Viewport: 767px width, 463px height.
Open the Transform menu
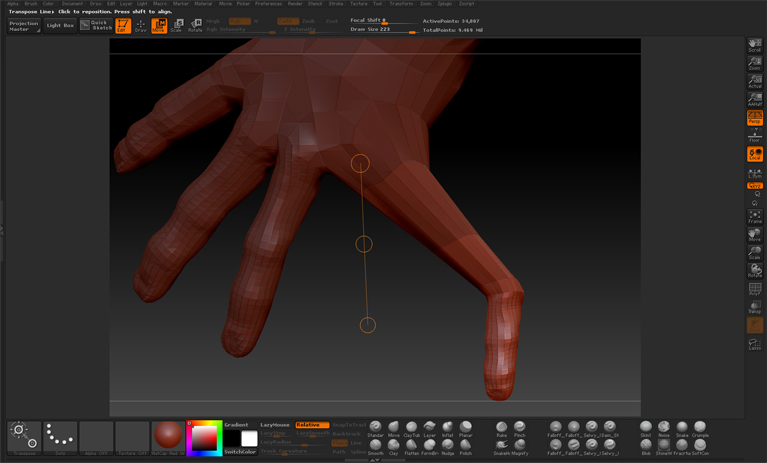pyautogui.click(x=401, y=3)
